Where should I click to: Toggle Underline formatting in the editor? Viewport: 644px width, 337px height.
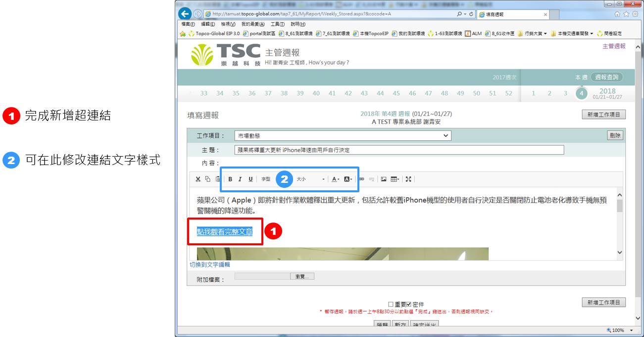[250, 179]
